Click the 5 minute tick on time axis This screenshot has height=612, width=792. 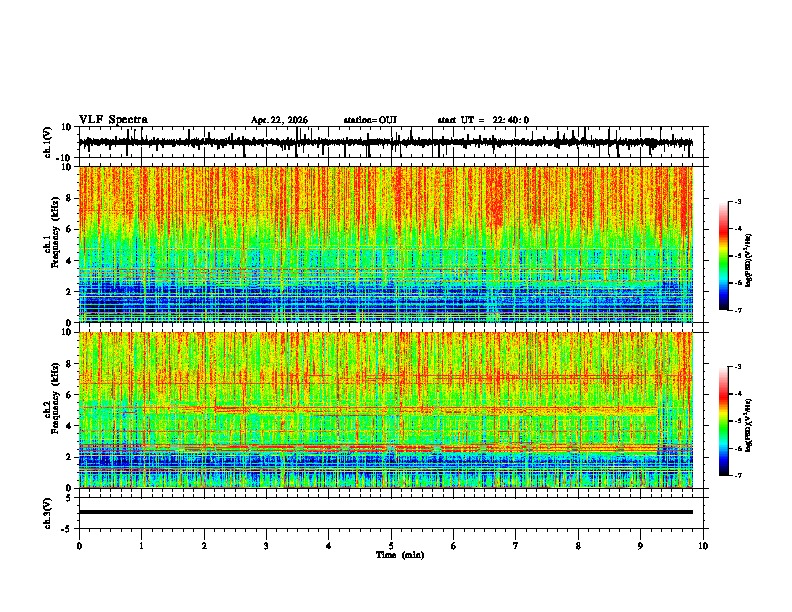(391, 546)
